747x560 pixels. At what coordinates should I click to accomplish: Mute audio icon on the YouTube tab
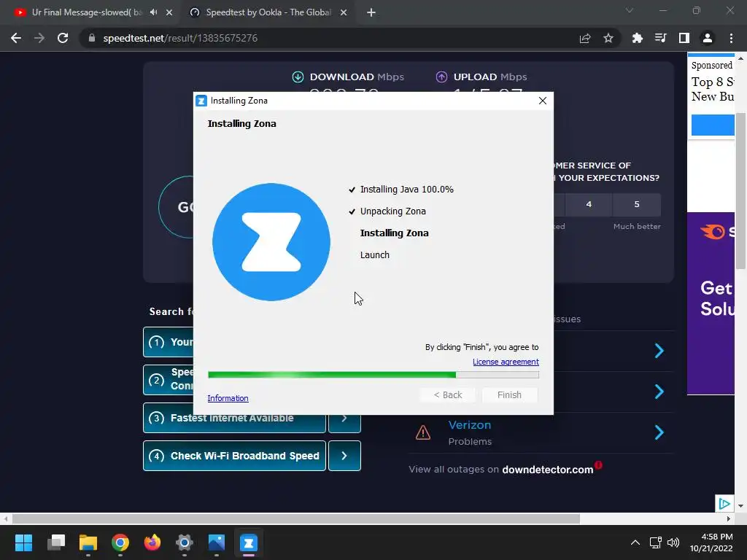point(153,12)
